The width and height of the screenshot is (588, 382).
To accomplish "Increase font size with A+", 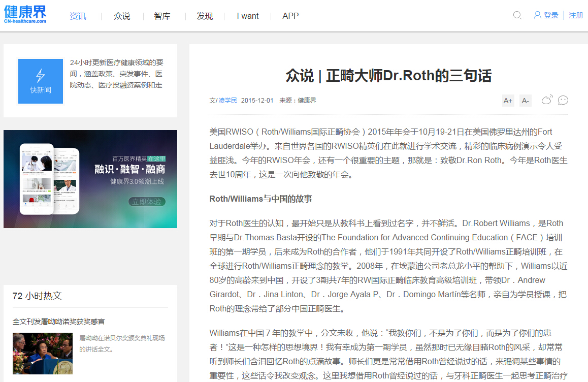I will (x=508, y=101).
